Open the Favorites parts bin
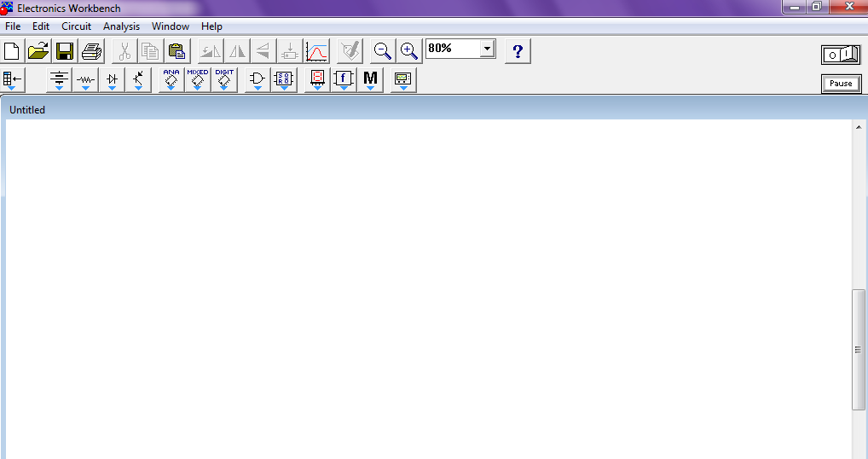The height and width of the screenshot is (459, 868). coord(12,80)
